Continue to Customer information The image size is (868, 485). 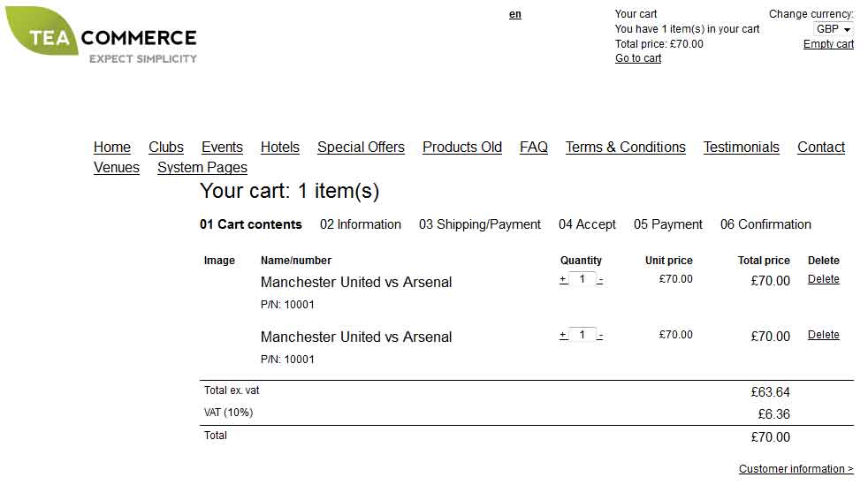[x=796, y=469]
